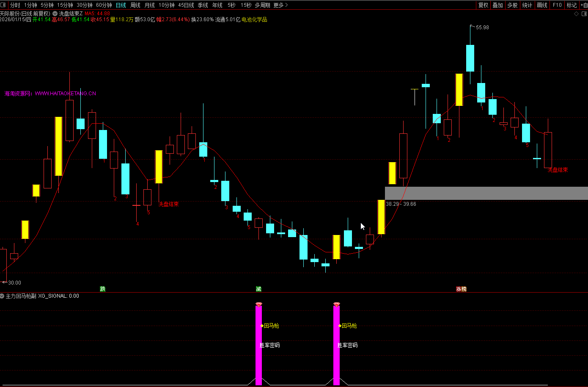The image size is (588, 387).
Task: Expand the 主力回马枪副 sub-indicator dropdown
Action: click(3, 296)
